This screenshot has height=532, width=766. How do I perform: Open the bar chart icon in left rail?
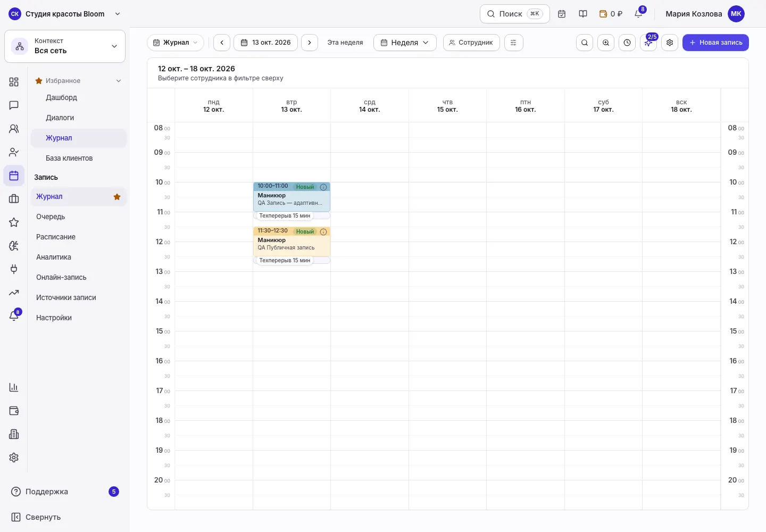pyautogui.click(x=14, y=387)
